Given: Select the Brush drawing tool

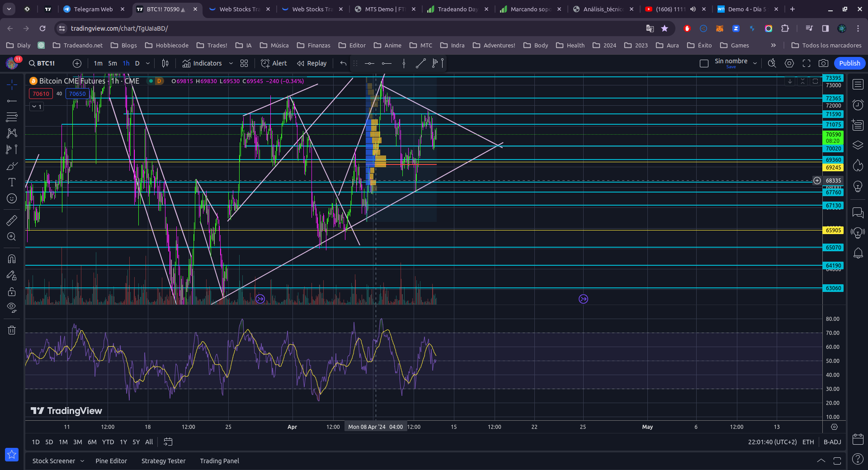Looking at the screenshot, I should tap(12, 166).
